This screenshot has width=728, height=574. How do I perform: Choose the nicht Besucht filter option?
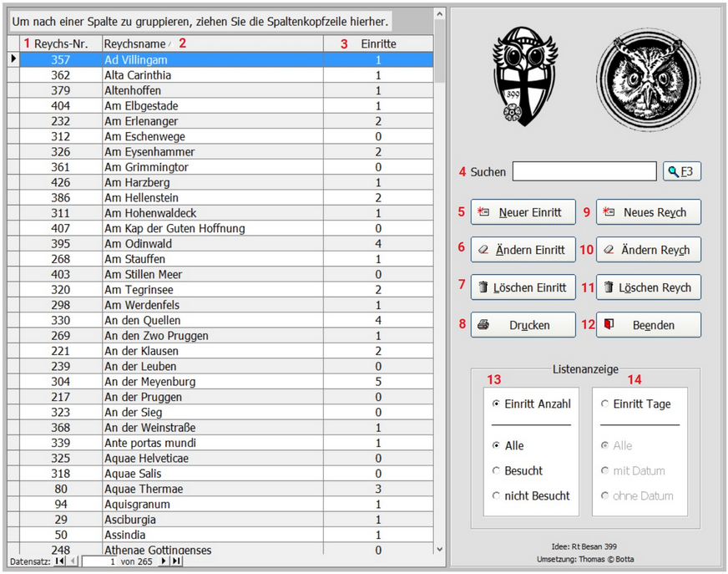(496, 495)
